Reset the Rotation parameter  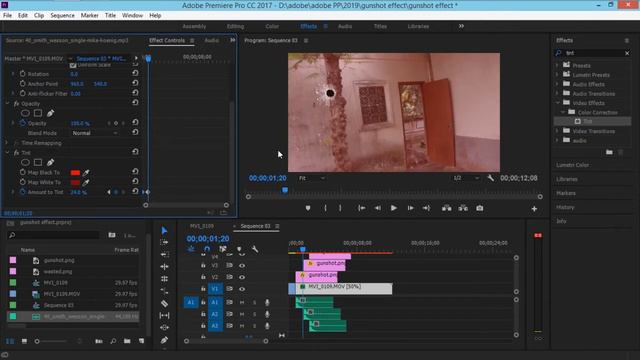tap(135, 73)
